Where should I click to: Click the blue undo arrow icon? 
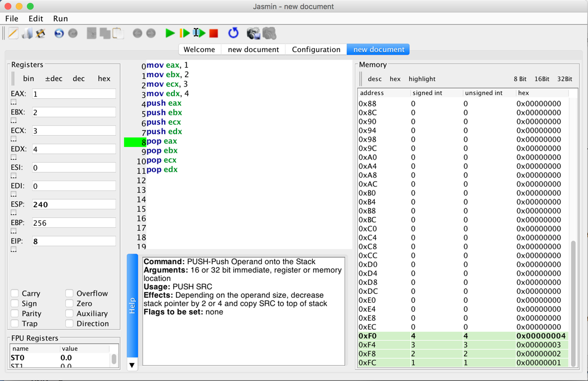pyautogui.click(x=59, y=34)
